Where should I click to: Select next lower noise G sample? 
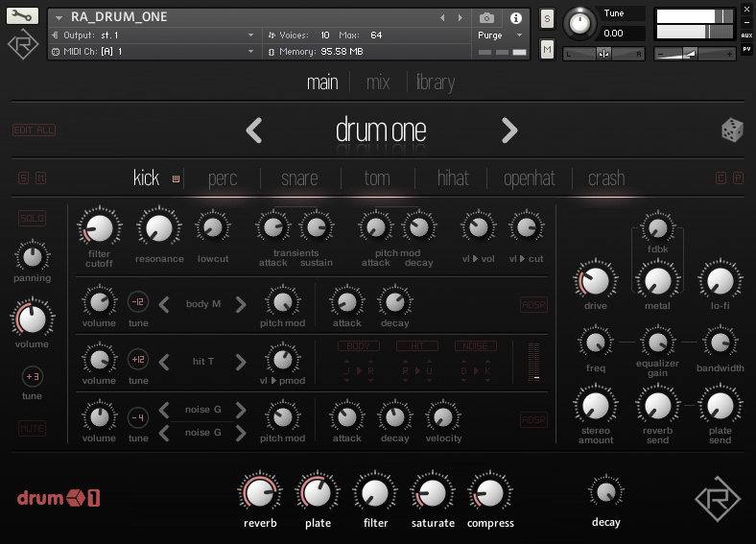[241, 433]
